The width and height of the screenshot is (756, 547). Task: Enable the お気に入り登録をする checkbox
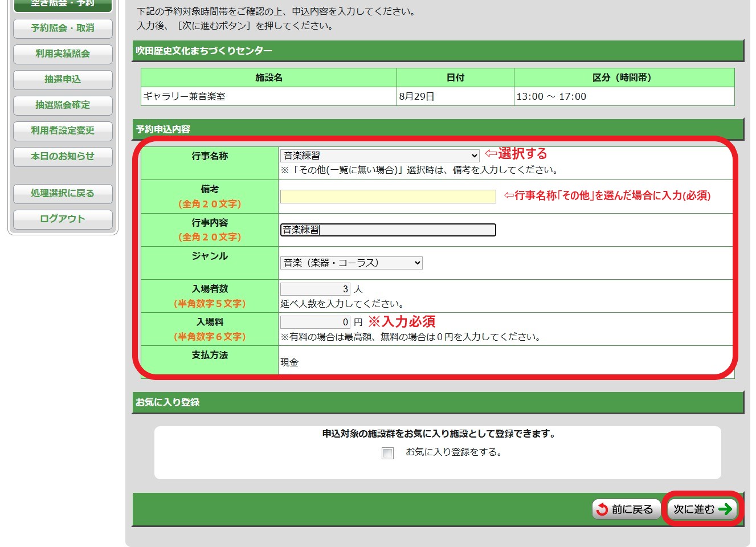click(x=387, y=453)
